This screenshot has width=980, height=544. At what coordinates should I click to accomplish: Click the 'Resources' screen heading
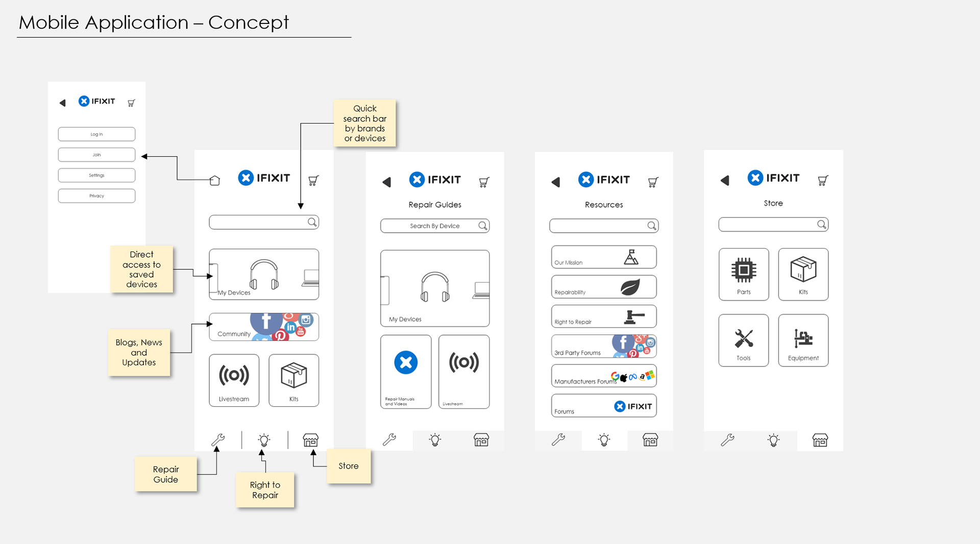tap(604, 205)
